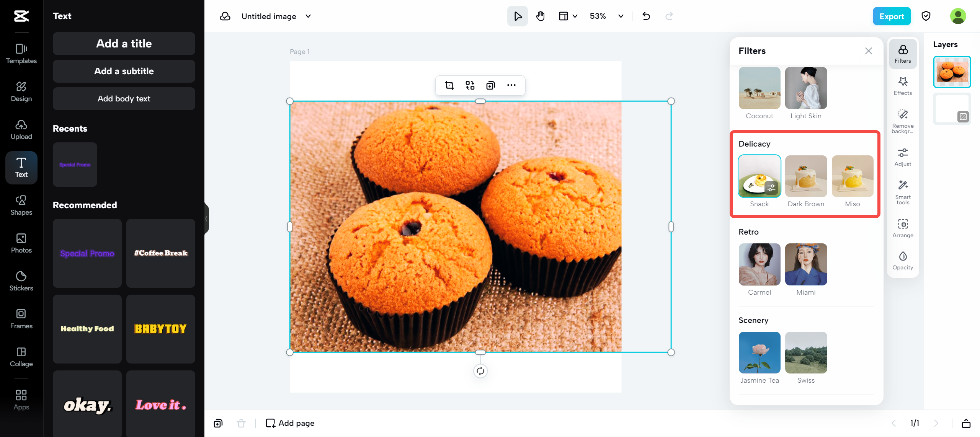Click Add a title button

tap(124, 44)
